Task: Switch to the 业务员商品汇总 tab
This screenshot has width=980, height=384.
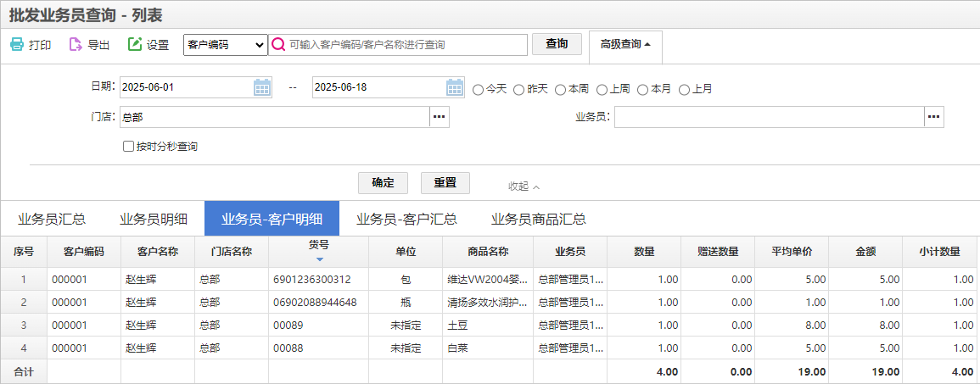Action: coord(538,220)
